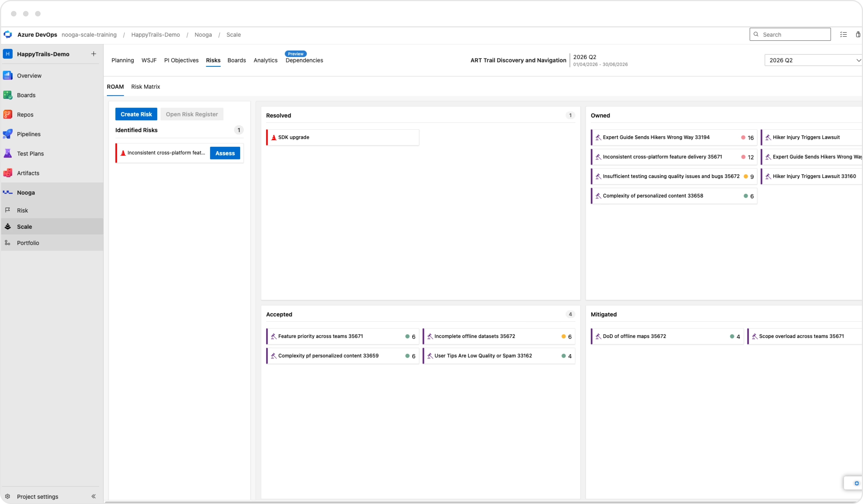Click the orange score dot 9 on Insufficient testing card
Viewport: 863px width, 504px height.
[x=746, y=177]
